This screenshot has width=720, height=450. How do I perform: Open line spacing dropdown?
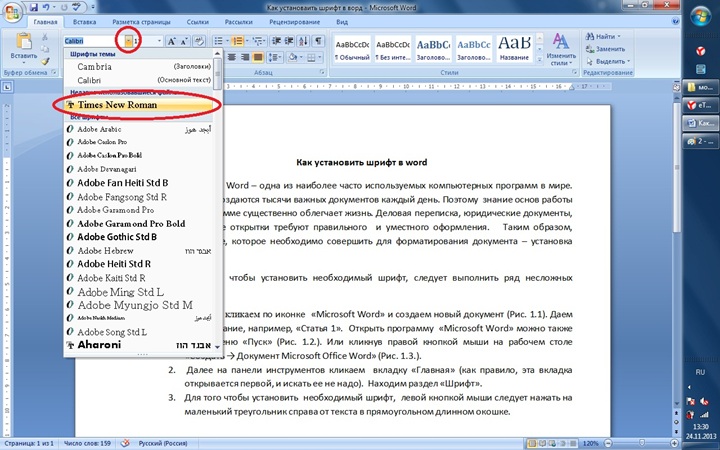click(276, 57)
